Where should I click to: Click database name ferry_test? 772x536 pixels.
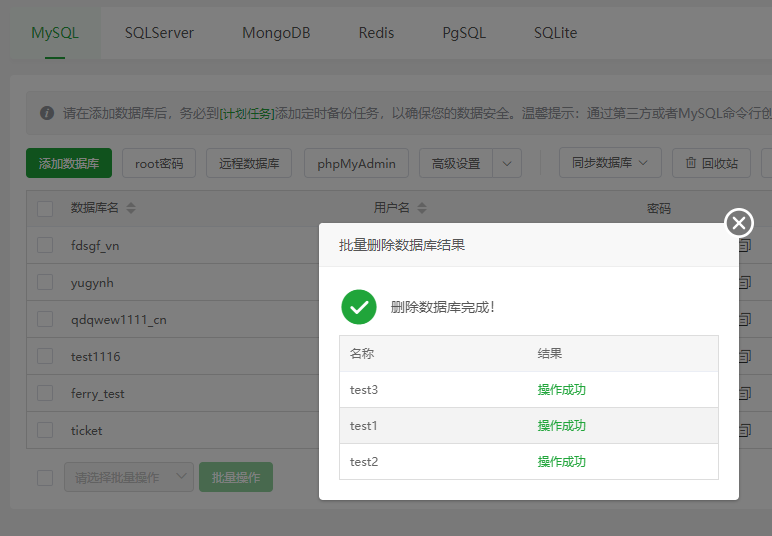[x=97, y=394]
